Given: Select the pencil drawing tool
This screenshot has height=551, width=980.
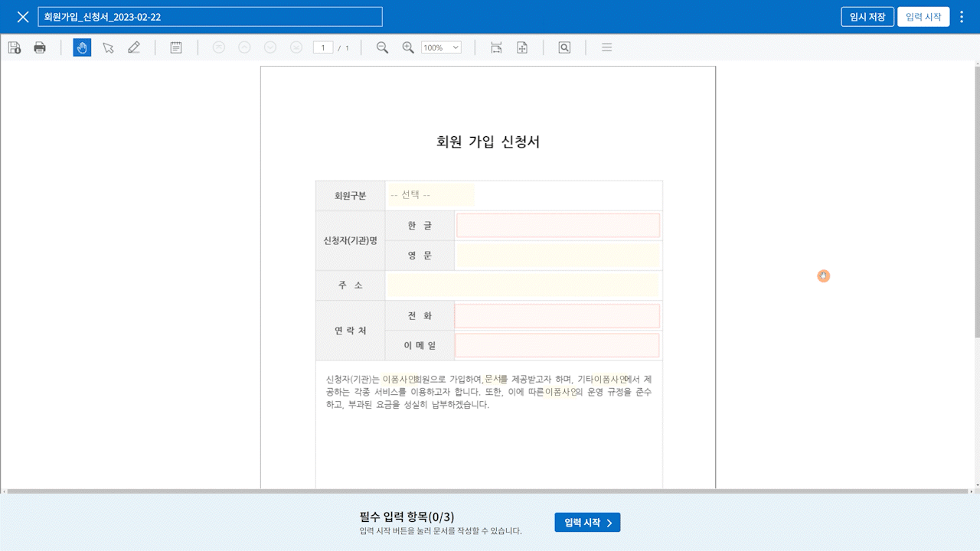Looking at the screenshot, I should [134, 47].
